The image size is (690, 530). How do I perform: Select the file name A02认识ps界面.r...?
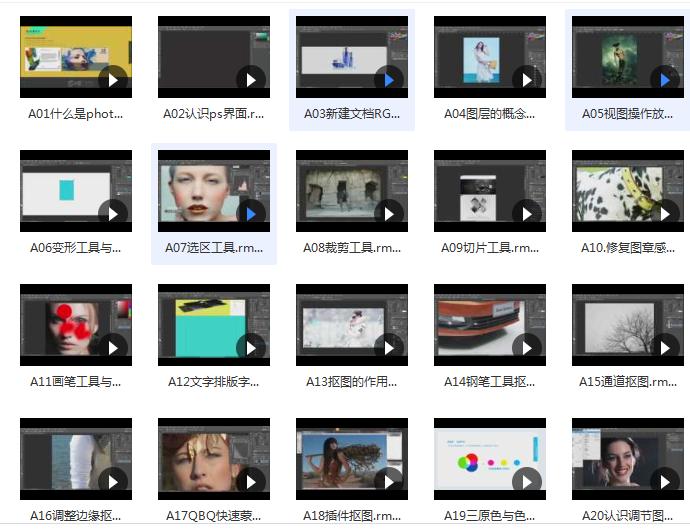coord(214,114)
